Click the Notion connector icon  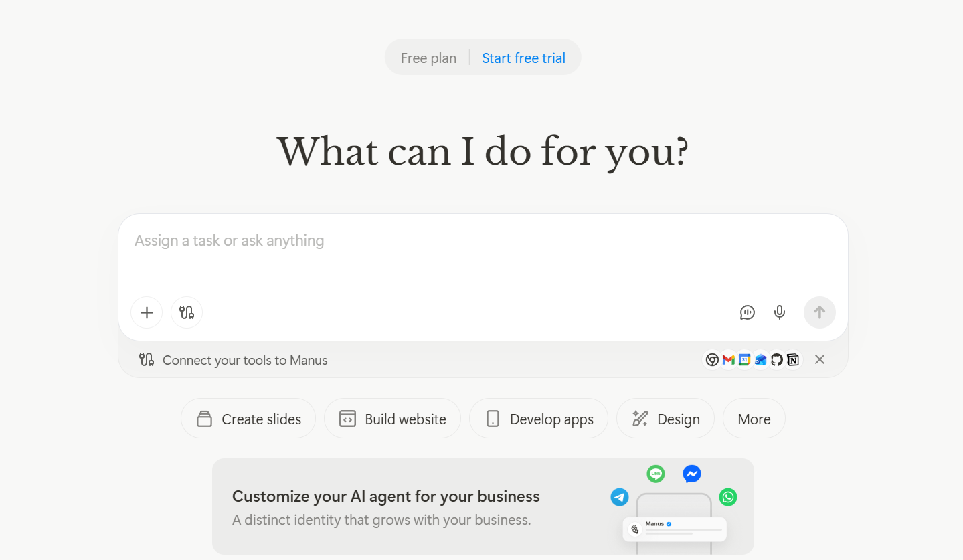[x=793, y=360]
